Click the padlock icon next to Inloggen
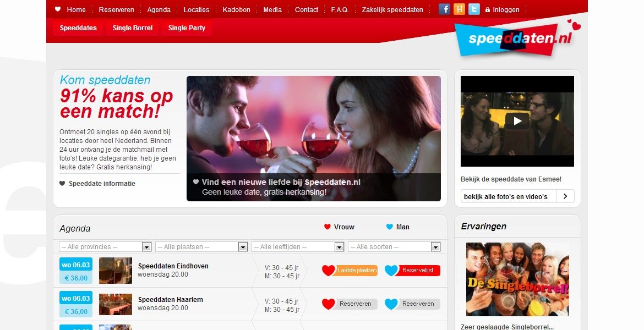644x330 pixels. click(488, 10)
